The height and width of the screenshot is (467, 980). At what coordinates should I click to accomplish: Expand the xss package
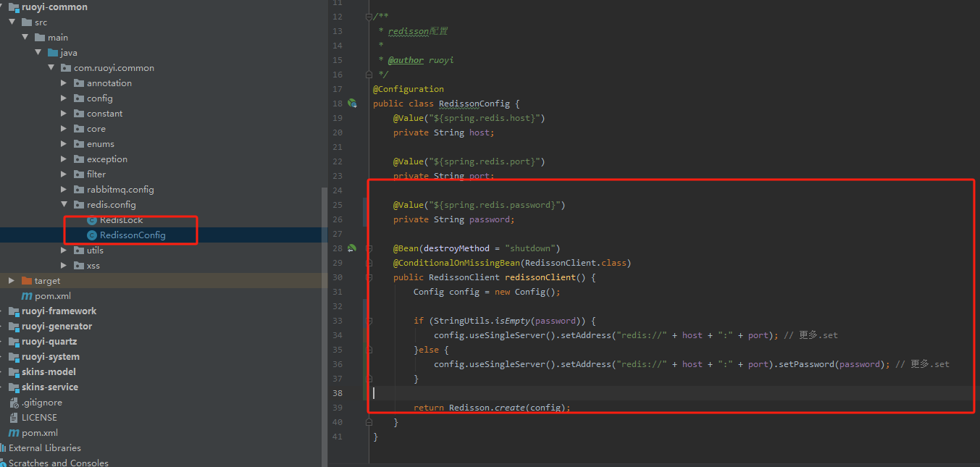tap(64, 265)
